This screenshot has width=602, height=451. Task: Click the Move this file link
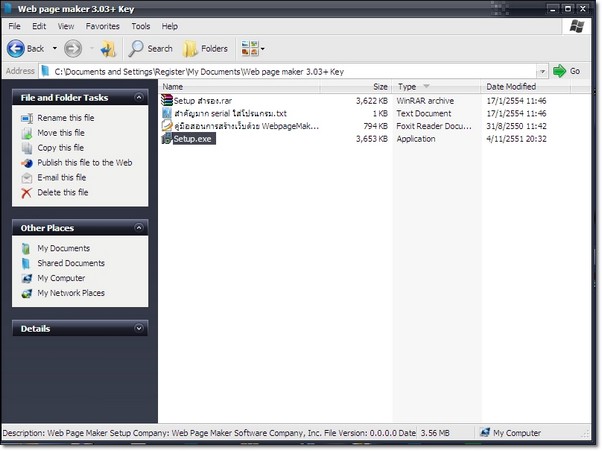coord(61,133)
